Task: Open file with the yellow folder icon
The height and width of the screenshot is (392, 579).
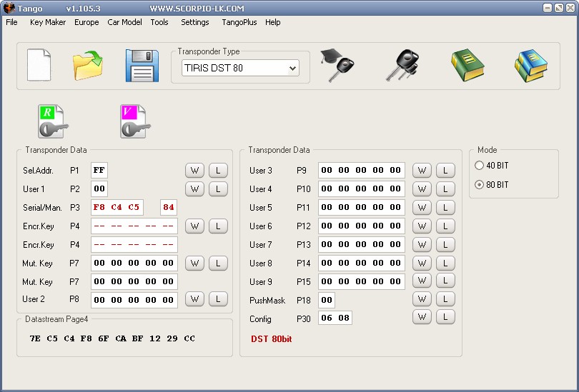Action: (x=88, y=66)
